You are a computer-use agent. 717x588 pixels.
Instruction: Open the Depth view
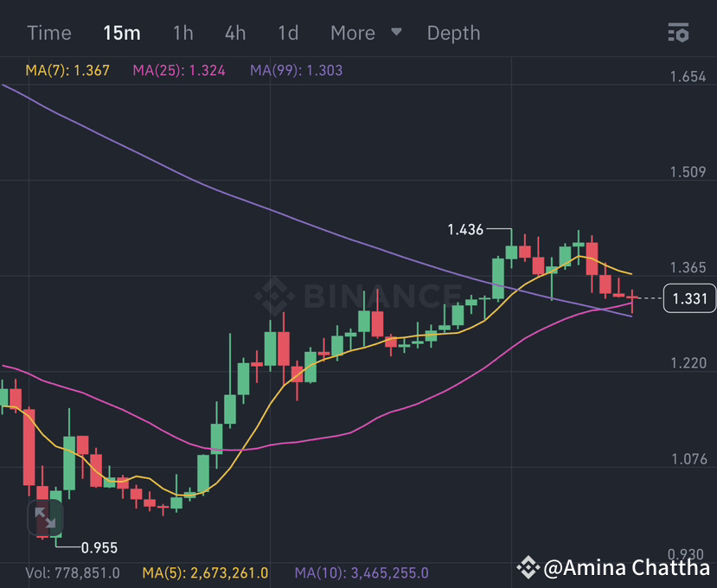[x=453, y=33]
